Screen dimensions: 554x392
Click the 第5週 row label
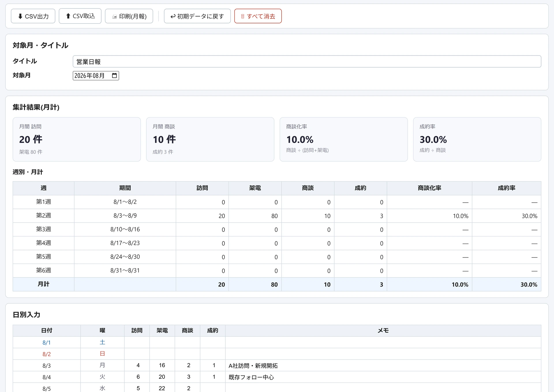coord(44,257)
